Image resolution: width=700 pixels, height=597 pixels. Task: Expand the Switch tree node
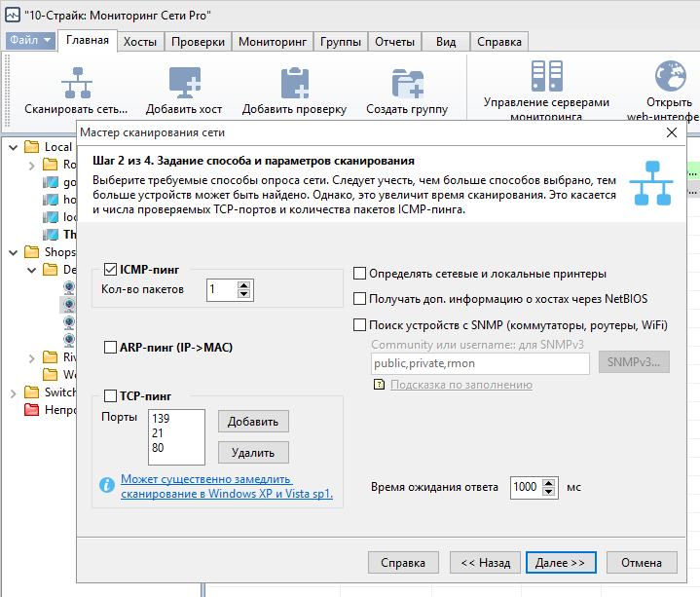(14, 392)
